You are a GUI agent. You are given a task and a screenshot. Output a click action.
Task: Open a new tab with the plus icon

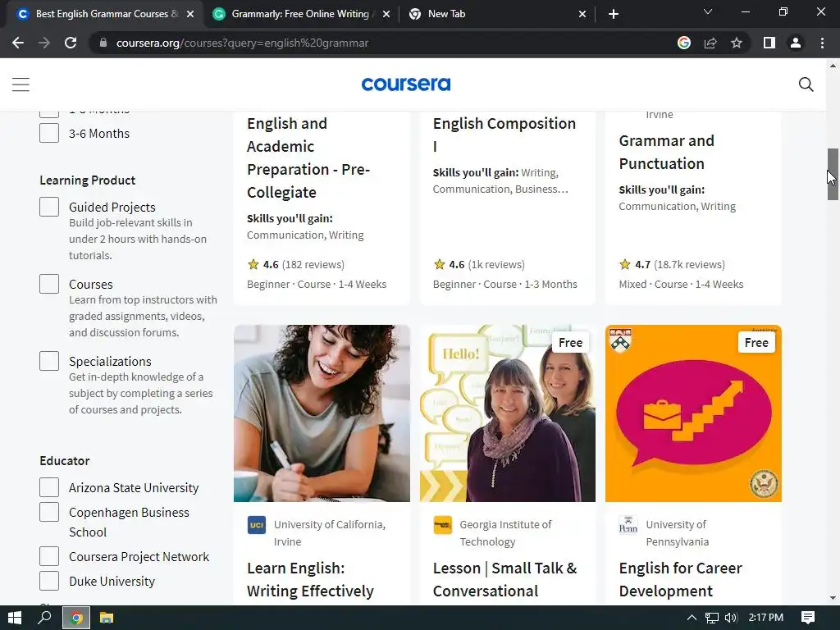614,14
